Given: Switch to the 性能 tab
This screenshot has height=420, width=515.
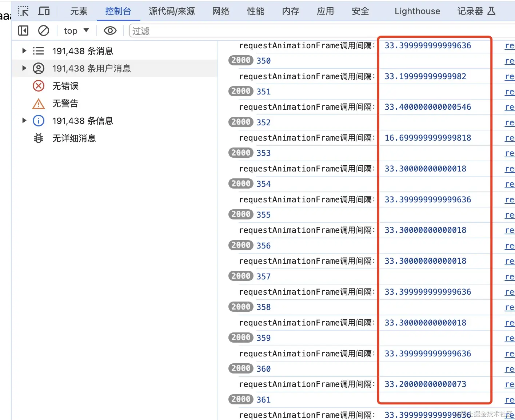Looking at the screenshot, I should click(x=256, y=11).
